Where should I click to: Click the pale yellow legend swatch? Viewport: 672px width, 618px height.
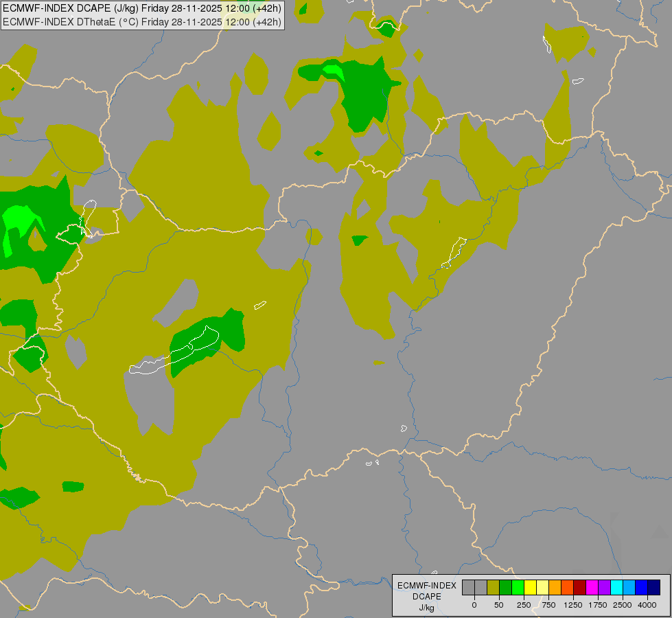(x=542, y=587)
